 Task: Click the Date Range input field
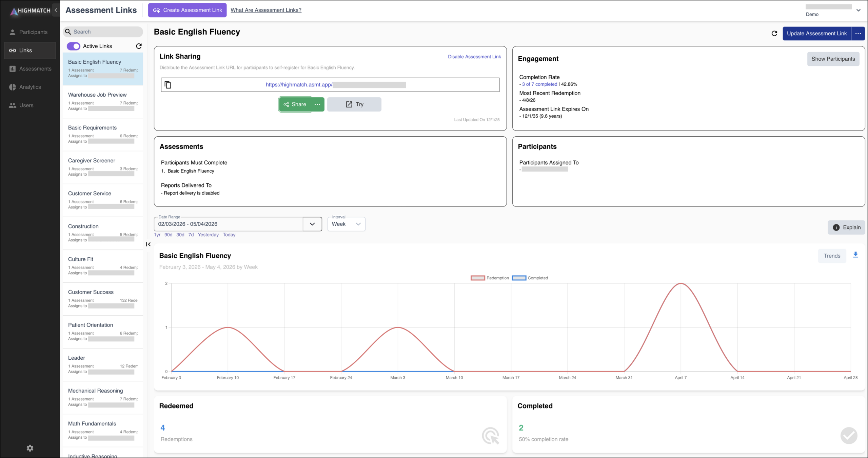click(229, 224)
